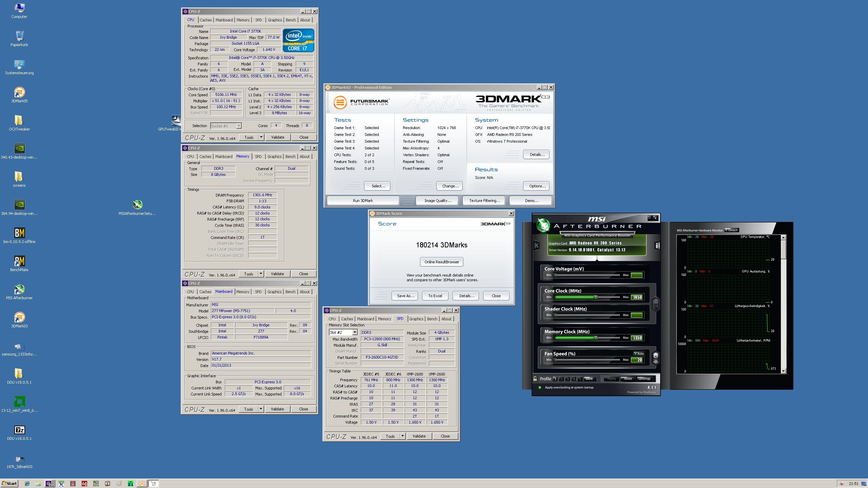Open the OCXTweaker folder icon

[19, 123]
